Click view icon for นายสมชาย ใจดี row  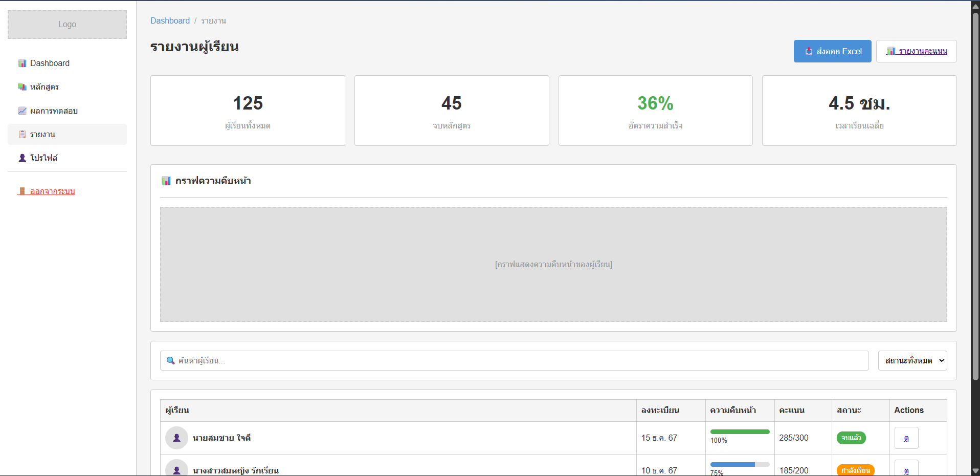[906, 438]
